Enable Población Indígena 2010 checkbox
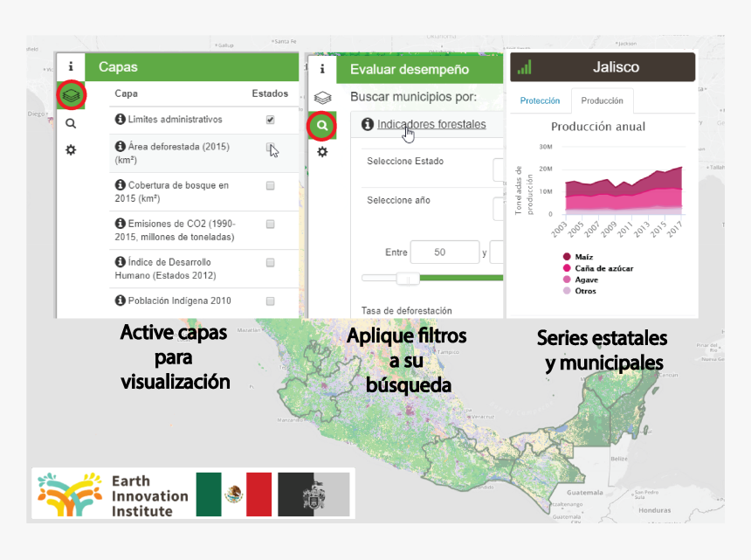This screenshot has width=751, height=560. [x=270, y=301]
